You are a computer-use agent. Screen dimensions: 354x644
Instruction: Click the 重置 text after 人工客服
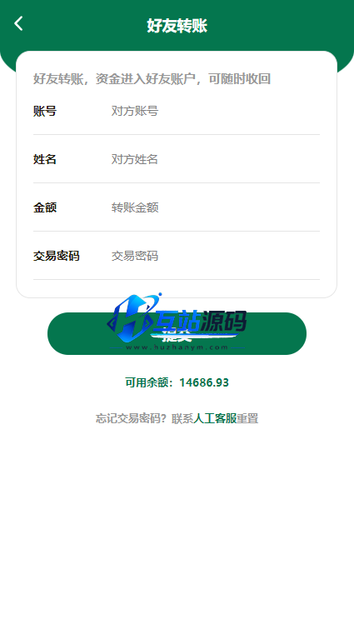tap(247, 418)
